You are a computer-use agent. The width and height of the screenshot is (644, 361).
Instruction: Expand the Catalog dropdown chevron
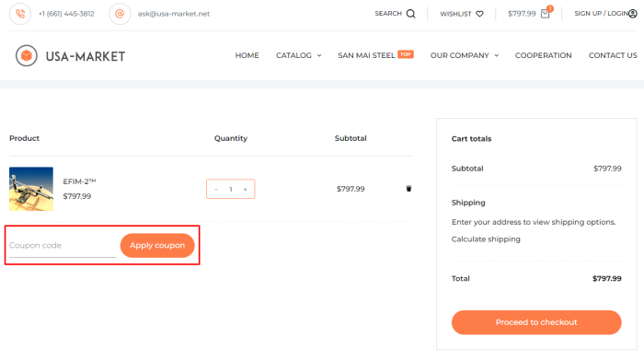coord(319,55)
